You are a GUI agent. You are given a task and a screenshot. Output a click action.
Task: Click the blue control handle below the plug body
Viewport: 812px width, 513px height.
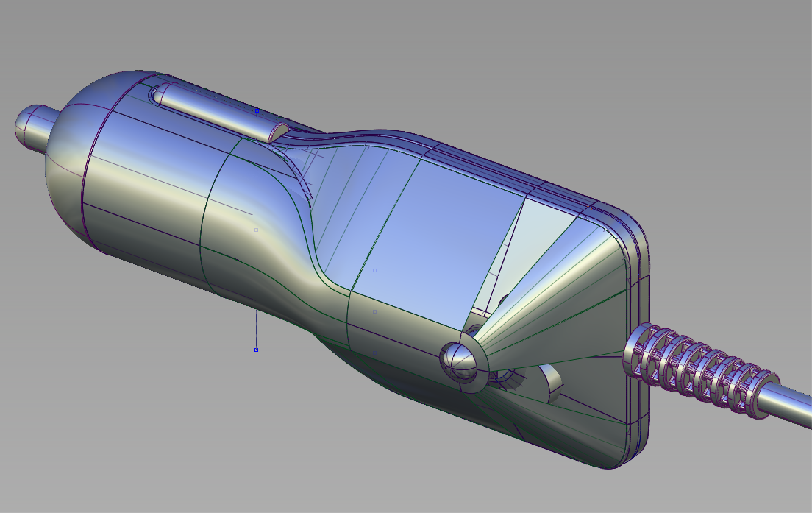[x=256, y=350]
